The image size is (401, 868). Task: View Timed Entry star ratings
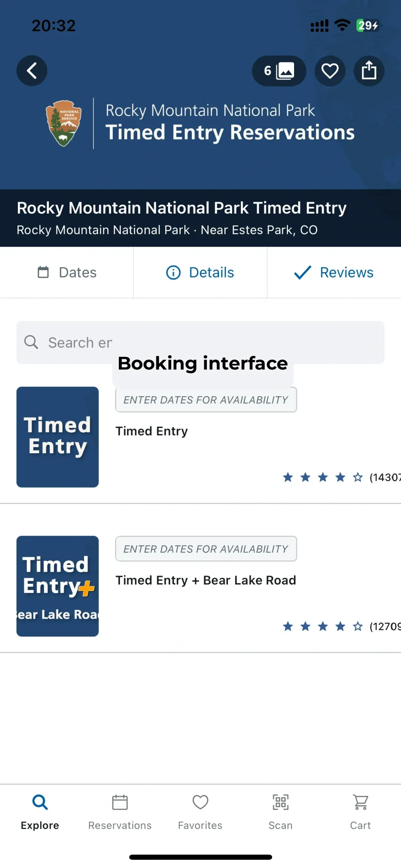click(322, 477)
